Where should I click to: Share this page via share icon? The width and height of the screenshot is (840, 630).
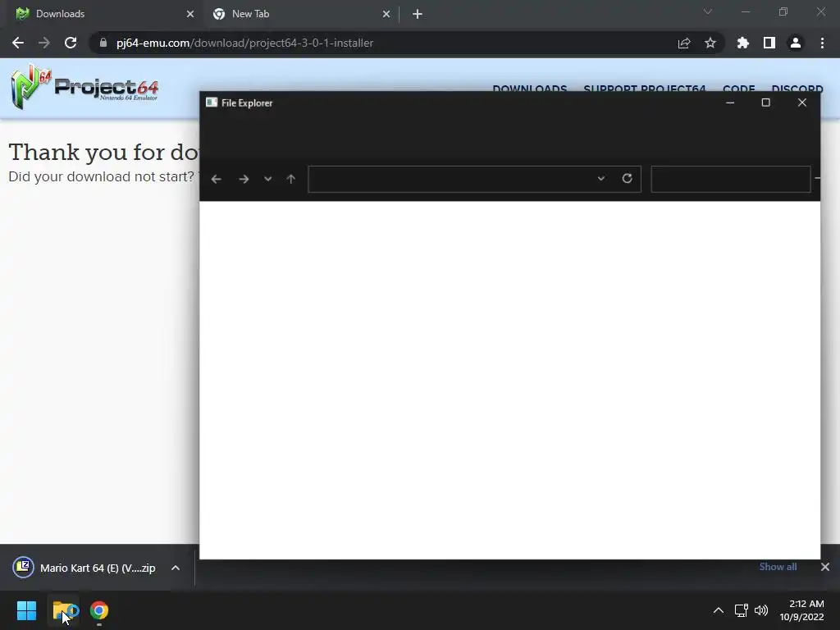point(684,43)
